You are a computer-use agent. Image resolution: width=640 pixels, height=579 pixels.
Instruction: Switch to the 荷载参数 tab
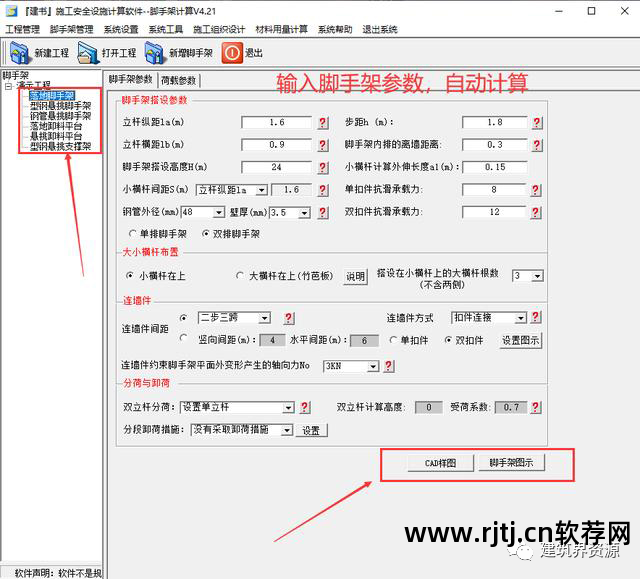(x=178, y=80)
